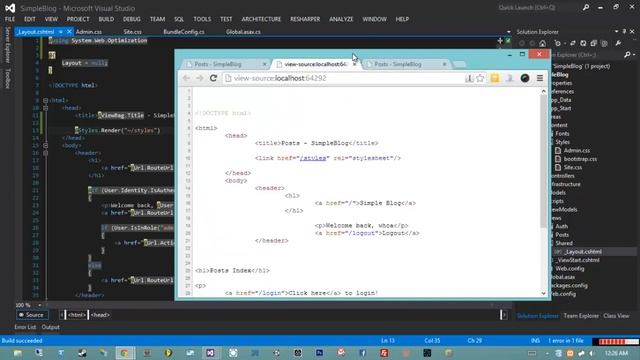
Task: Open the ARCHITECTURE menu
Action: (261, 19)
